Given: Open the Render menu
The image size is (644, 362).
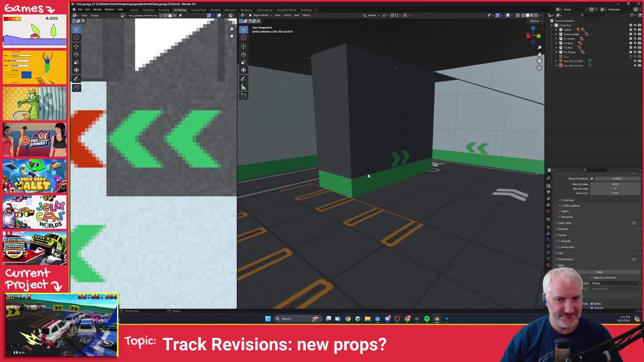Looking at the screenshot, I should coord(97,9).
